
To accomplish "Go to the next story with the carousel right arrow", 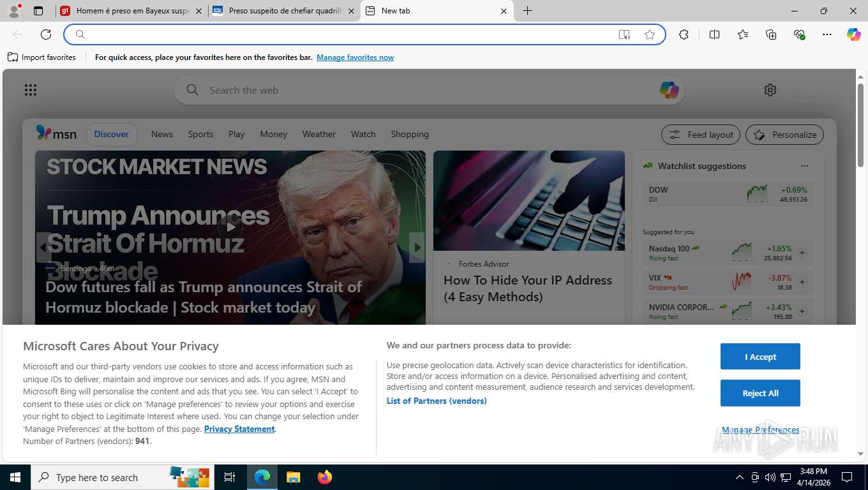I will pyautogui.click(x=417, y=247).
